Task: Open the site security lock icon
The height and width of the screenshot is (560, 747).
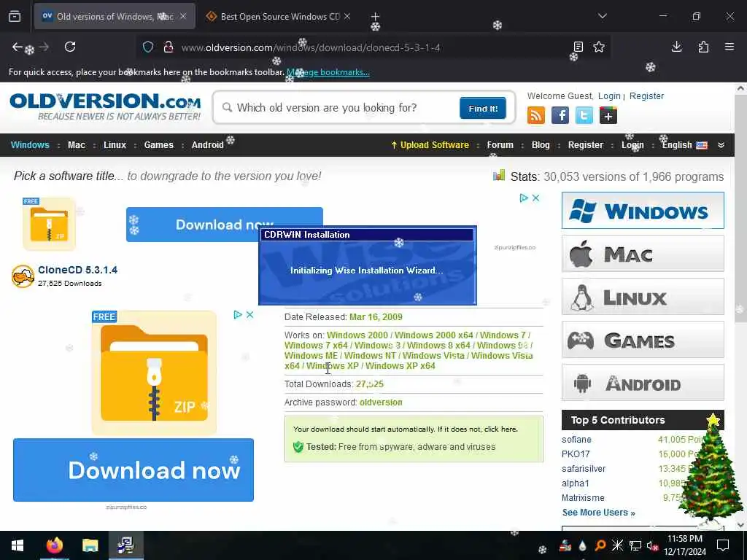Action: [168, 47]
